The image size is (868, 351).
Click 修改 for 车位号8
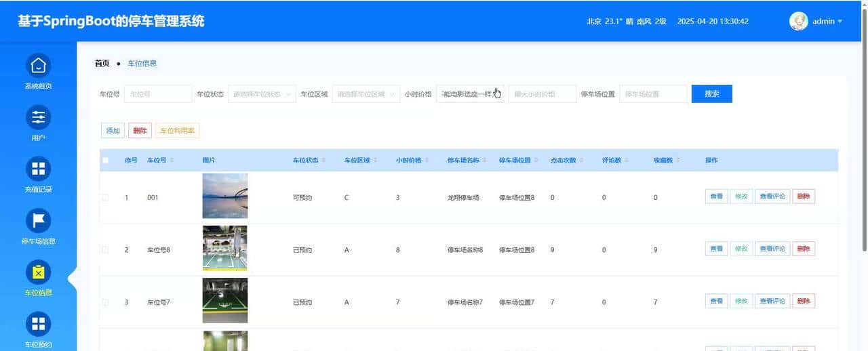click(x=741, y=249)
